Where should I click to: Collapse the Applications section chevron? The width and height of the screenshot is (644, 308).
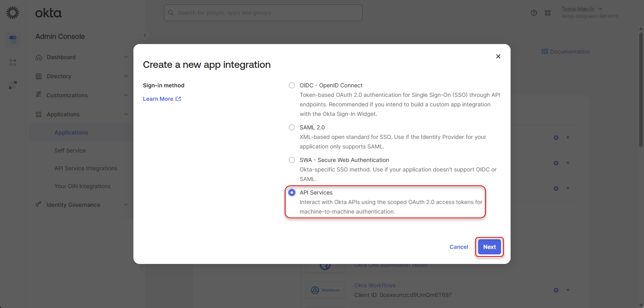[x=126, y=114]
